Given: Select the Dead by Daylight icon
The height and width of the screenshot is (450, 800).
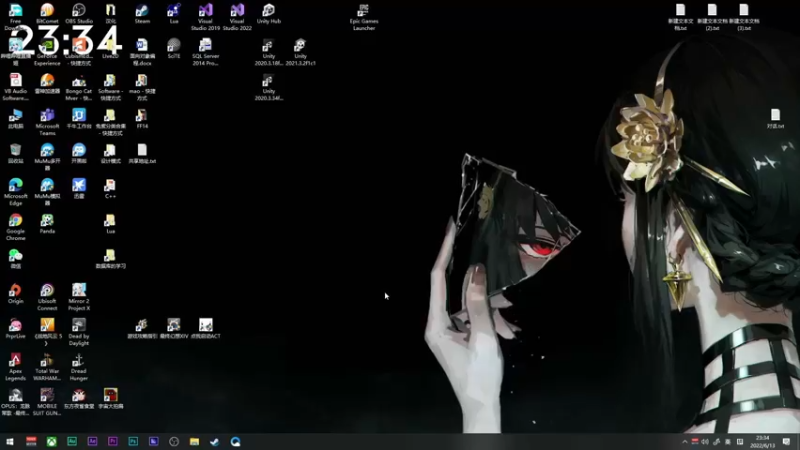Looking at the screenshot, I should click(x=79, y=333).
